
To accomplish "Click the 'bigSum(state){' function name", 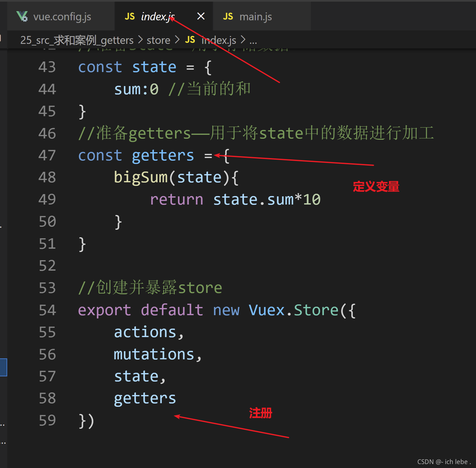I will pyautogui.click(x=176, y=178).
